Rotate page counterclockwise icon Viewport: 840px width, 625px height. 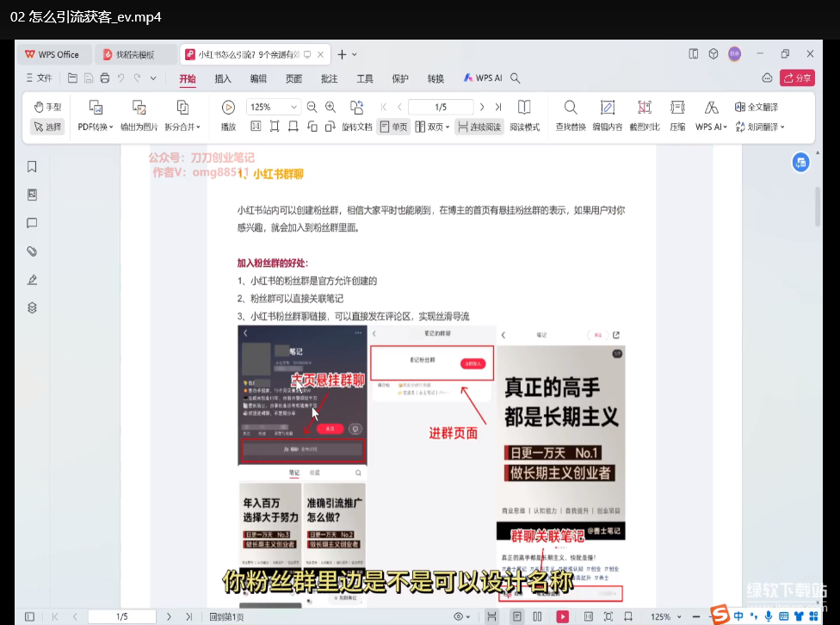click(x=312, y=127)
